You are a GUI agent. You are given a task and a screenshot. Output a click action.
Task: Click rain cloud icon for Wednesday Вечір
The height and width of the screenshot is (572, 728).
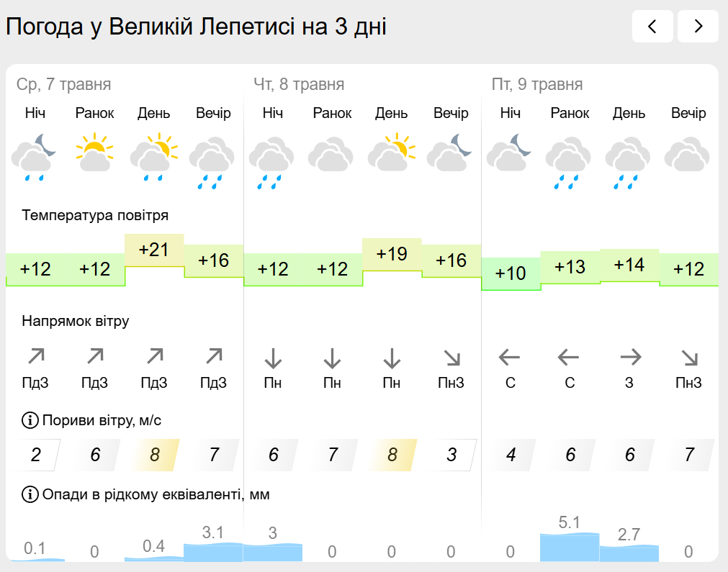coord(212,163)
